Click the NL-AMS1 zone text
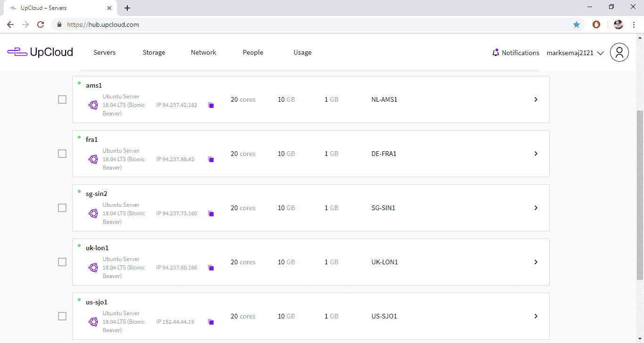The height and width of the screenshot is (343, 644). (384, 99)
